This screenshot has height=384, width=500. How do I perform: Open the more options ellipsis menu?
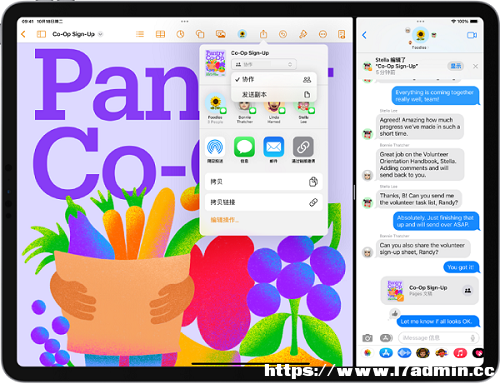click(323, 34)
